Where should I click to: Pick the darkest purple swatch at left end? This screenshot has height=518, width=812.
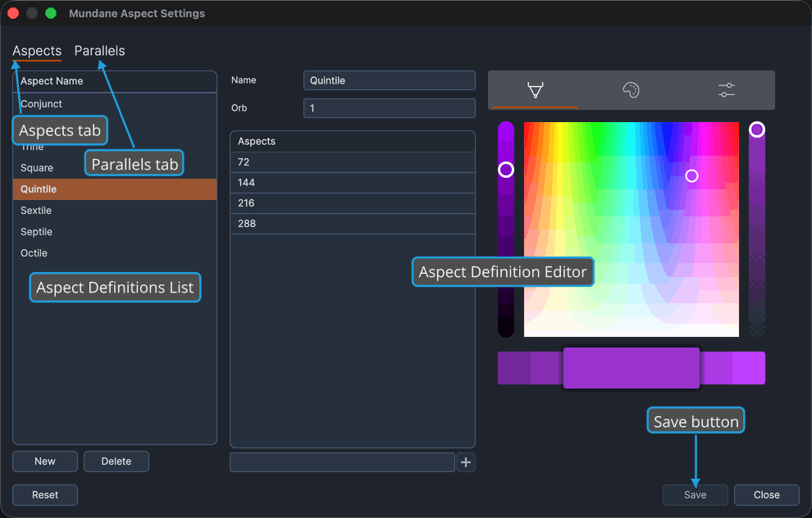[x=513, y=368]
